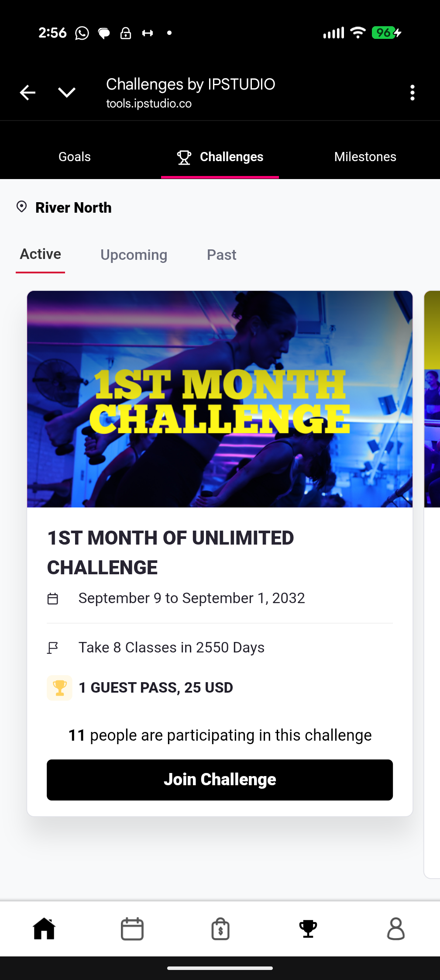
Task: Open the profile icon in bottom navigation
Action: [396, 928]
